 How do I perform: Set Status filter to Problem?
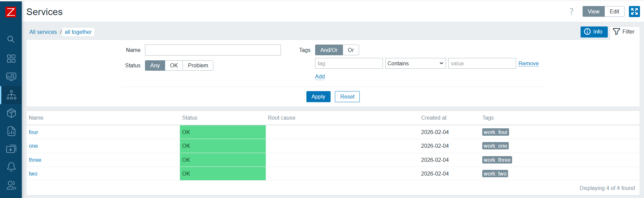point(198,65)
